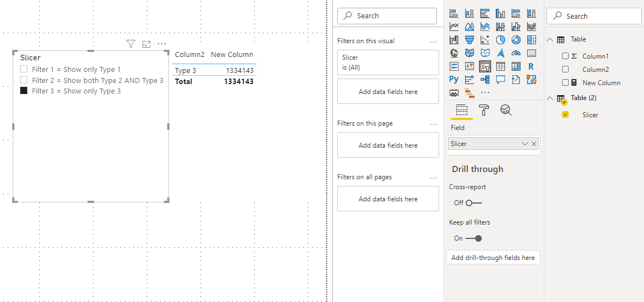Image resolution: width=644 pixels, height=302 pixels.
Task: Select the Scatter chart visual
Action: [x=485, y=40]
